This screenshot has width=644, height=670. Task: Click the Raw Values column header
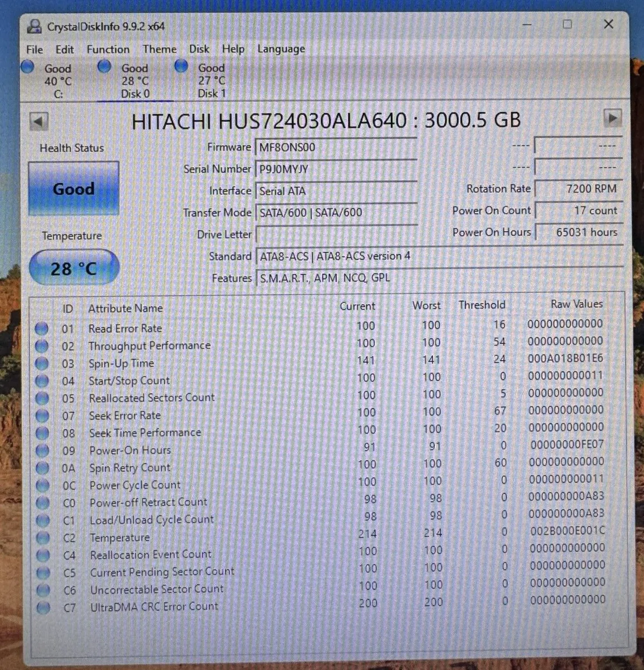[576, 304]
